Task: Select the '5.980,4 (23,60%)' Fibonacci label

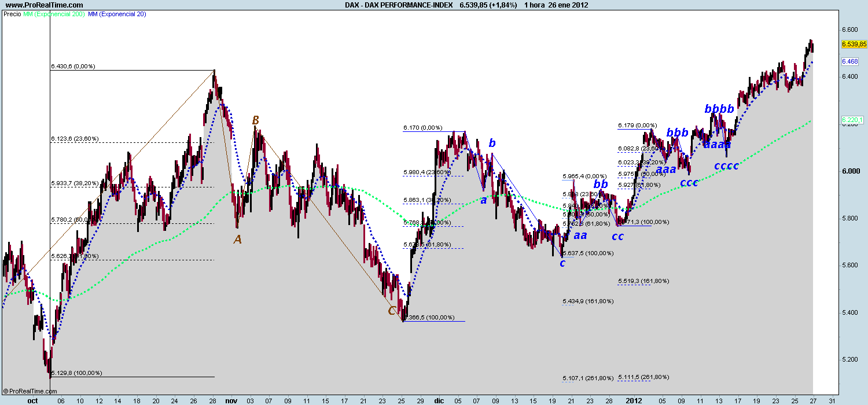Action: point(427,172)
